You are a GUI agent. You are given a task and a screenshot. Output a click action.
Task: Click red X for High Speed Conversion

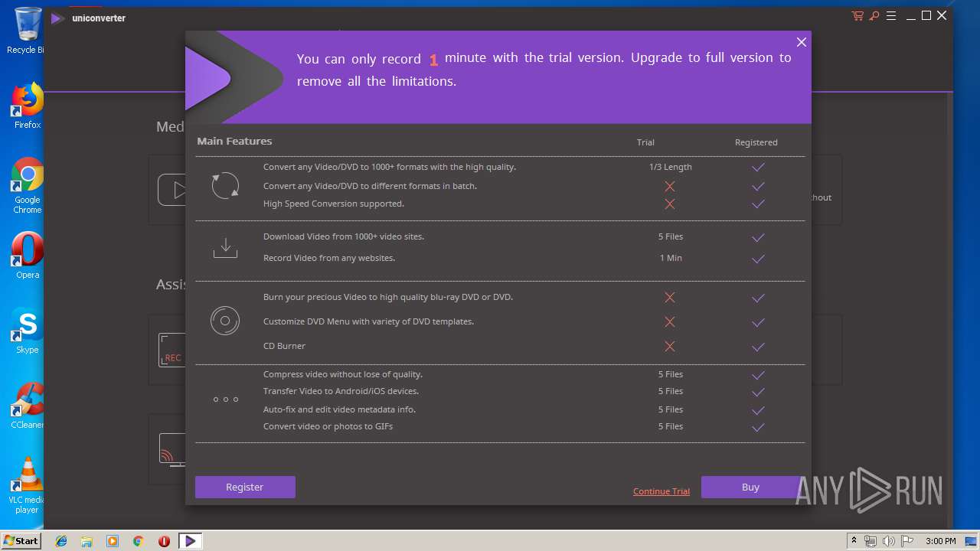tap(670, 204)
